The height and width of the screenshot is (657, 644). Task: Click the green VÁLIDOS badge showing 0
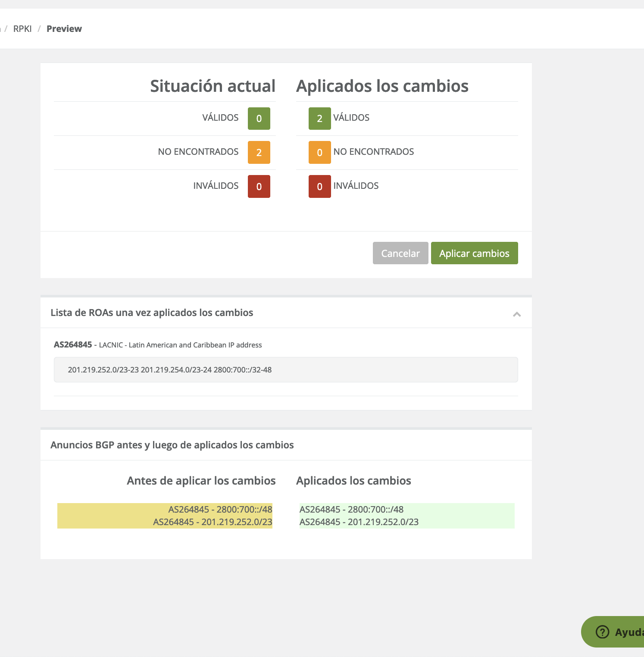click(x=259, y=119)
